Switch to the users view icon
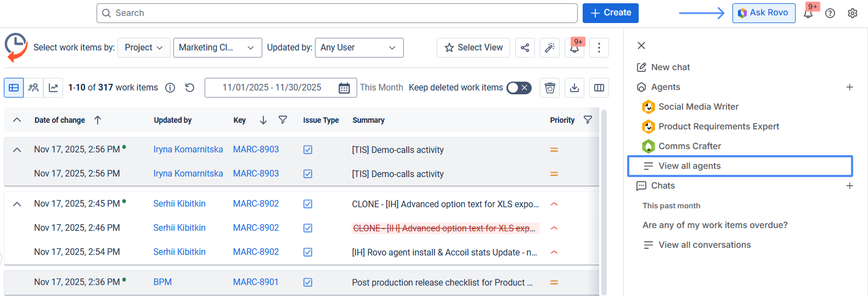Viewport: 868px width, 296px height. [x=33, y=88]
